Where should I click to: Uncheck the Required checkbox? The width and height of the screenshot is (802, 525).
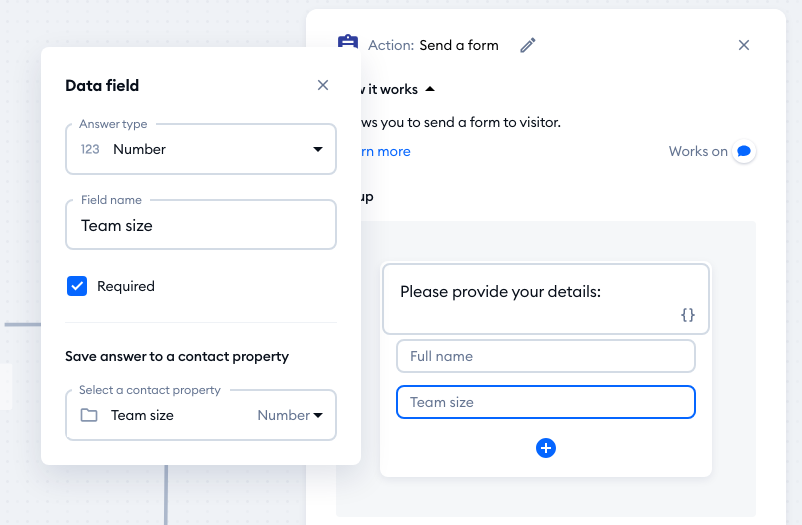(77, 286)
